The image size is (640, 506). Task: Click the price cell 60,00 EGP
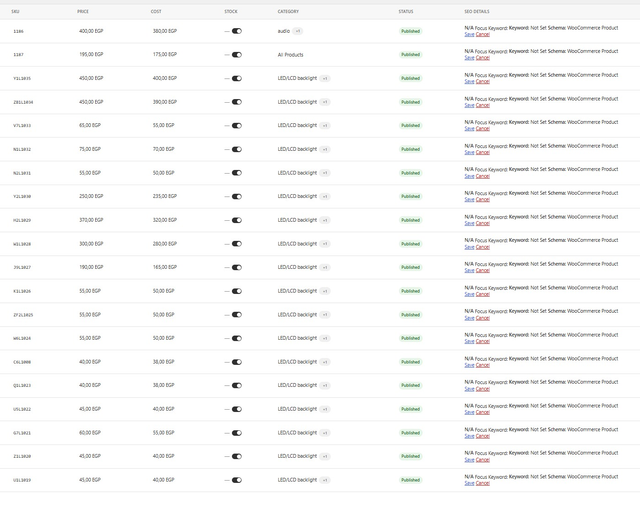(90, 433)
